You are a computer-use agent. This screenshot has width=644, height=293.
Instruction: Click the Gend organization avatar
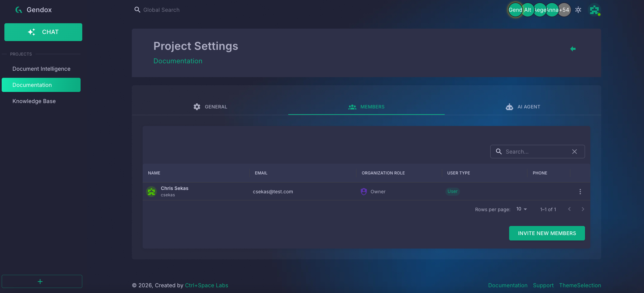[x=515, y=10]
